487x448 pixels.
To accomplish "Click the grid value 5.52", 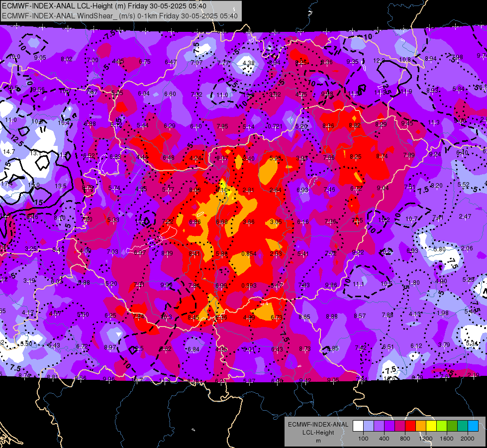I will tap(464, 185).
